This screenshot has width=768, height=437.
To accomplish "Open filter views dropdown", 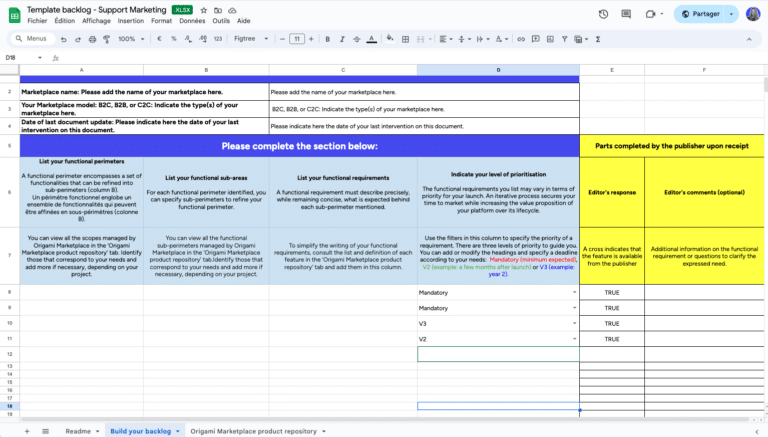I will (x=580, y=39).
